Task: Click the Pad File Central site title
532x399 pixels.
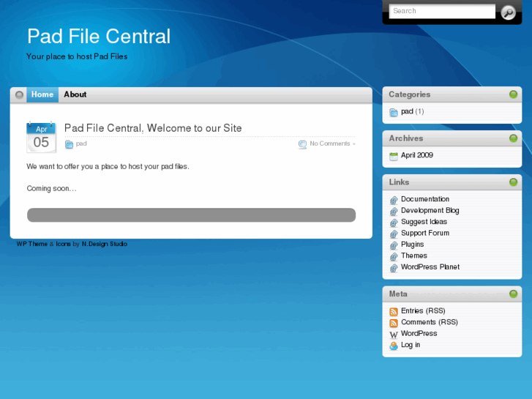Action: tap(99, 36)
